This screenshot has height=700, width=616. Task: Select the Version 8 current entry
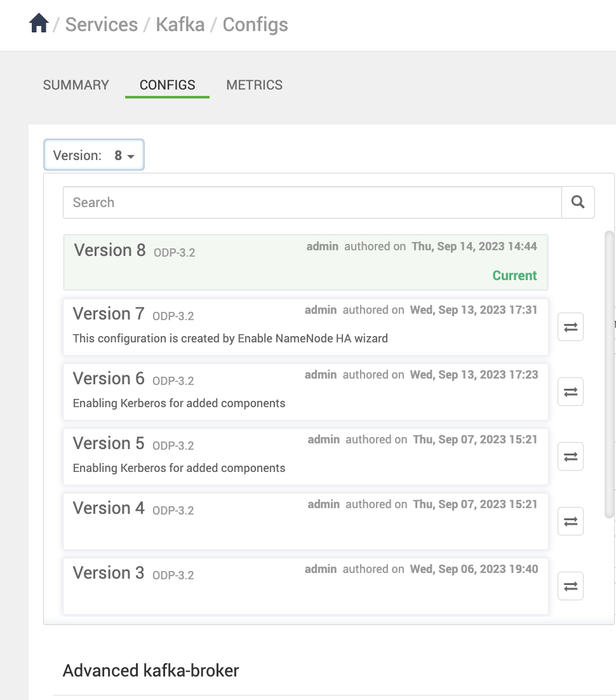click(305, 262)
